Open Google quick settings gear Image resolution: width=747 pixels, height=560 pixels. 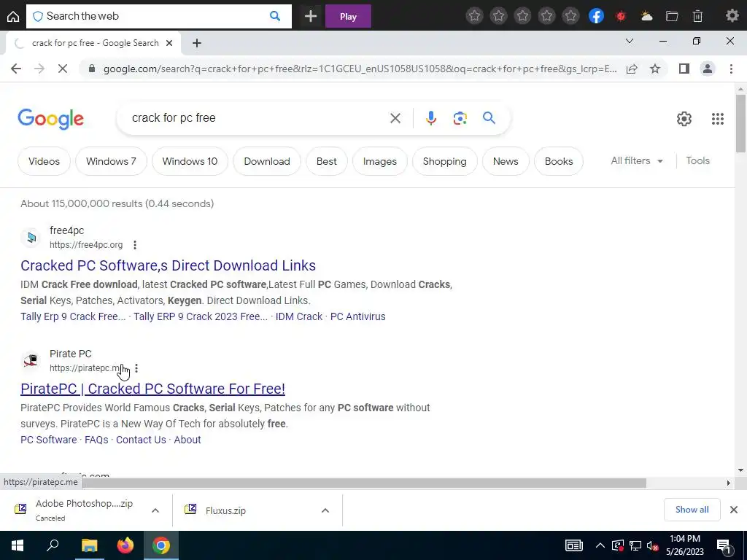click(x=684, y=119)
